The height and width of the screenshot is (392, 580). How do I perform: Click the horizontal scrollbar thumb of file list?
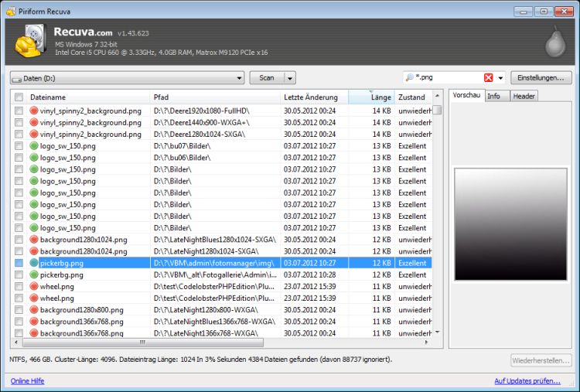[143, 343]
